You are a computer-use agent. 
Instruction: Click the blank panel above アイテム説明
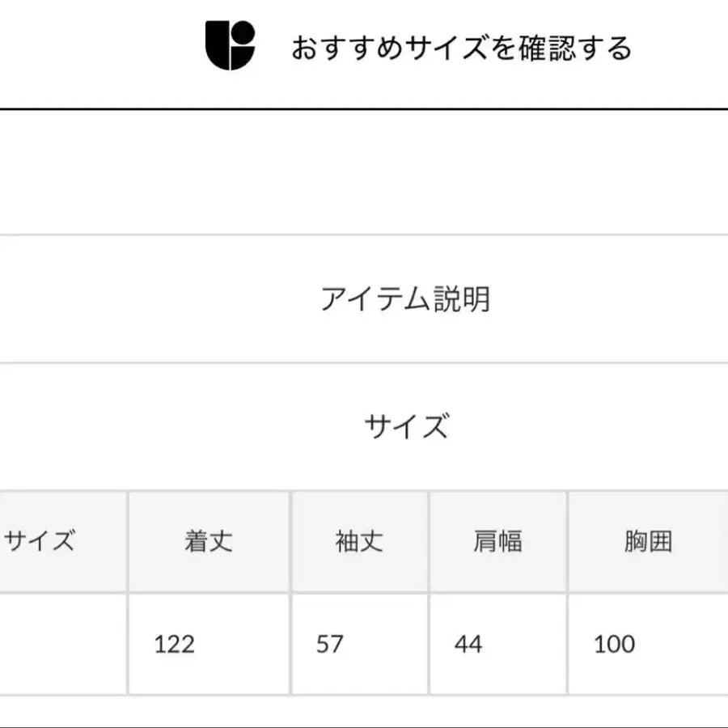(x=364, y=171)
